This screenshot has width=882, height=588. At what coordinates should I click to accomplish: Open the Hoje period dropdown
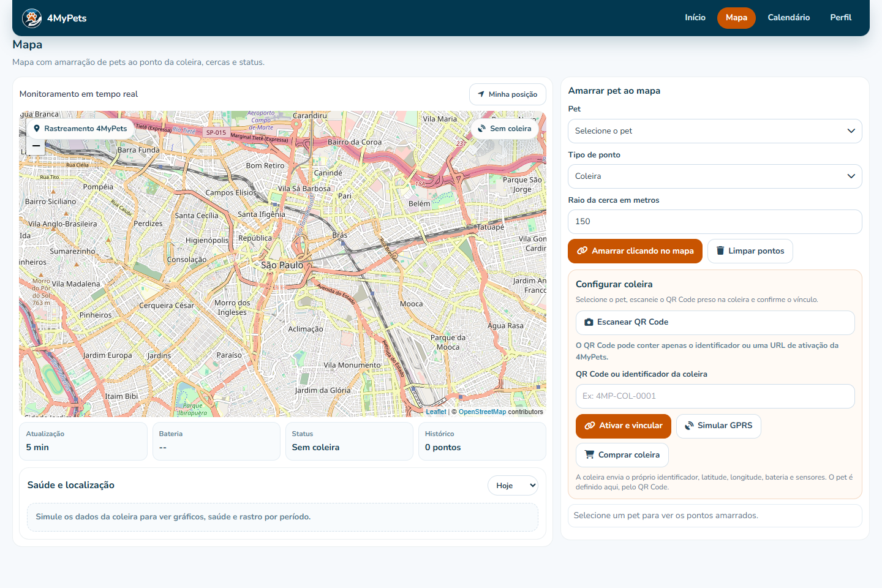point(513,486)
